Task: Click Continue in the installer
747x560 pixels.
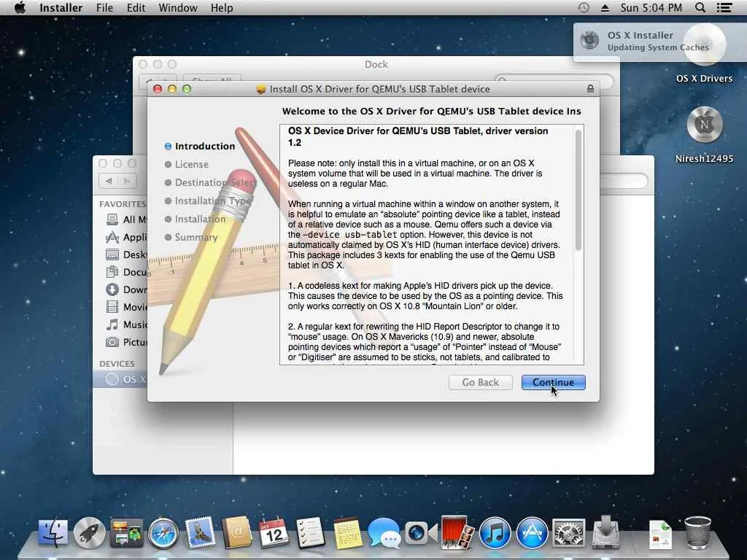Action: [553, 382]
